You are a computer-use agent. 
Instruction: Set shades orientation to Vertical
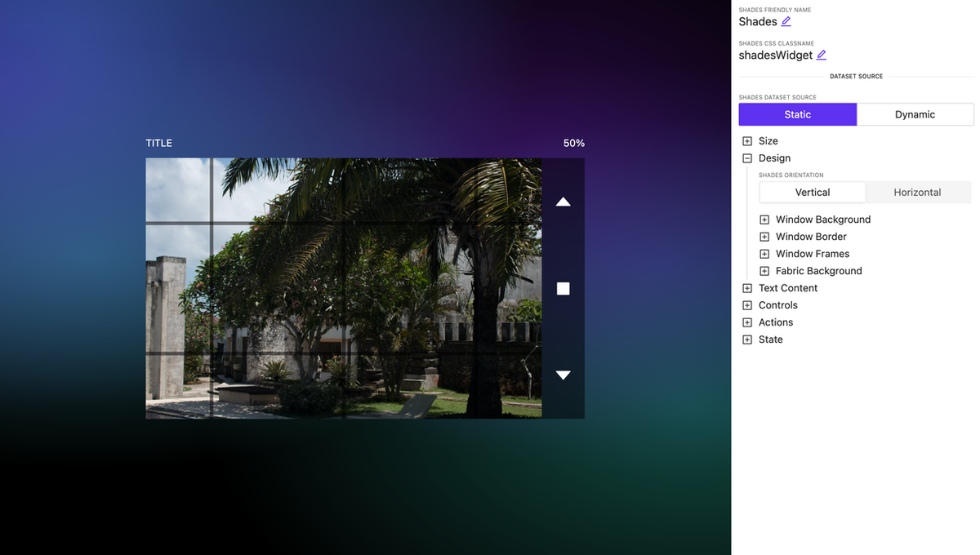coord(812,193)
